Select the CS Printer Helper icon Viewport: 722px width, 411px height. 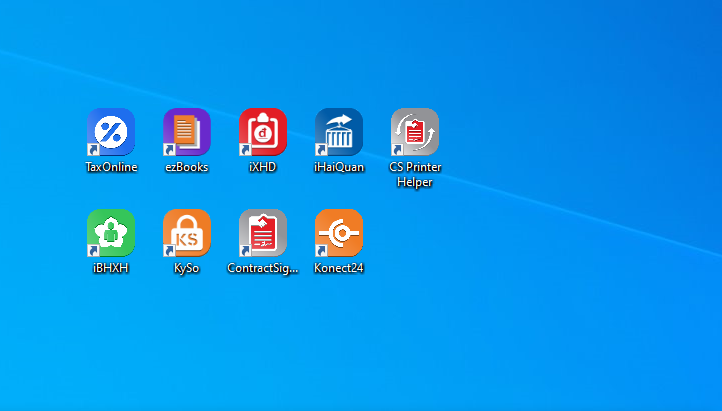415,132
